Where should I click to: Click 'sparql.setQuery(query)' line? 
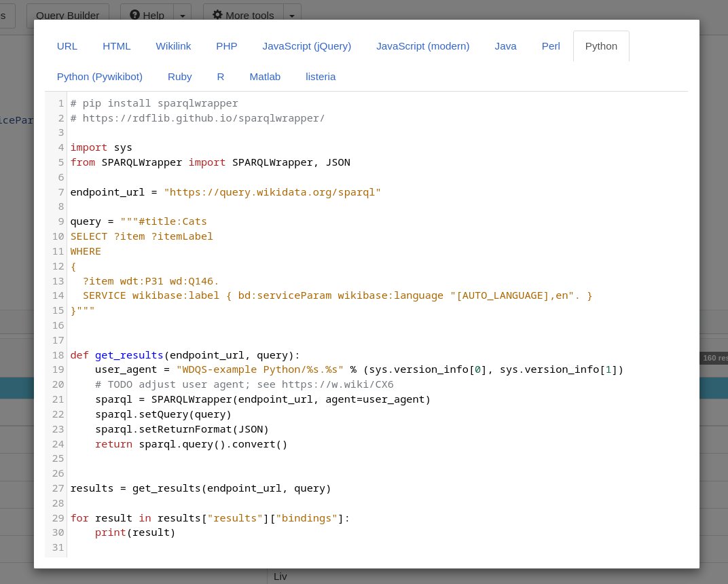[x=163, y=414]
